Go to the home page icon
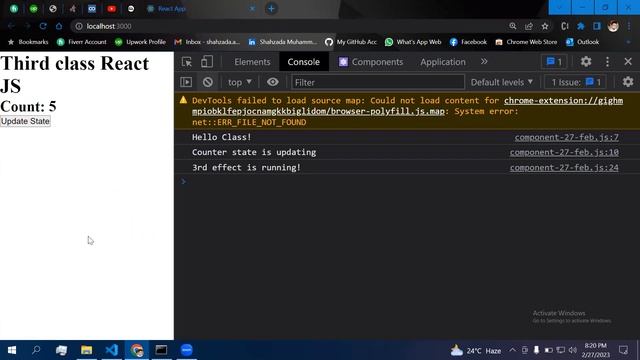 (x=59, y=26)
